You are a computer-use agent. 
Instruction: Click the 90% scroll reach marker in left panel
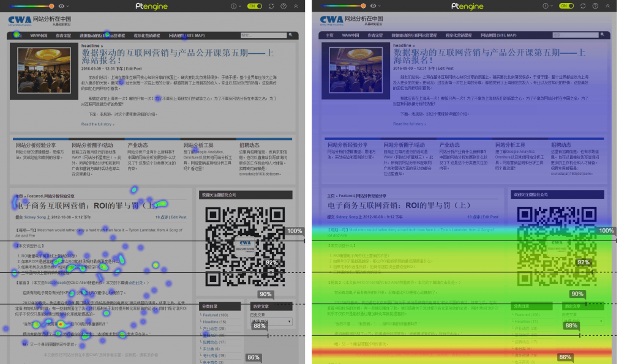click(266, 294)
